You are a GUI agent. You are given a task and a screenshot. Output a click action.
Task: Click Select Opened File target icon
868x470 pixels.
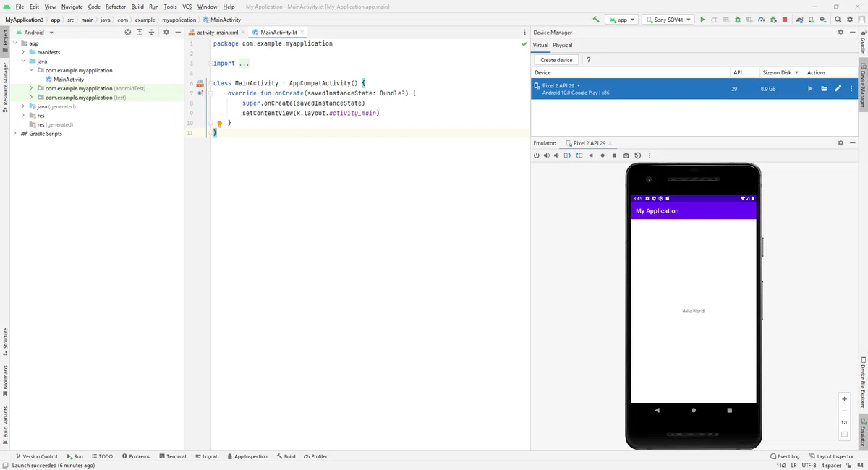pos(128,32)
